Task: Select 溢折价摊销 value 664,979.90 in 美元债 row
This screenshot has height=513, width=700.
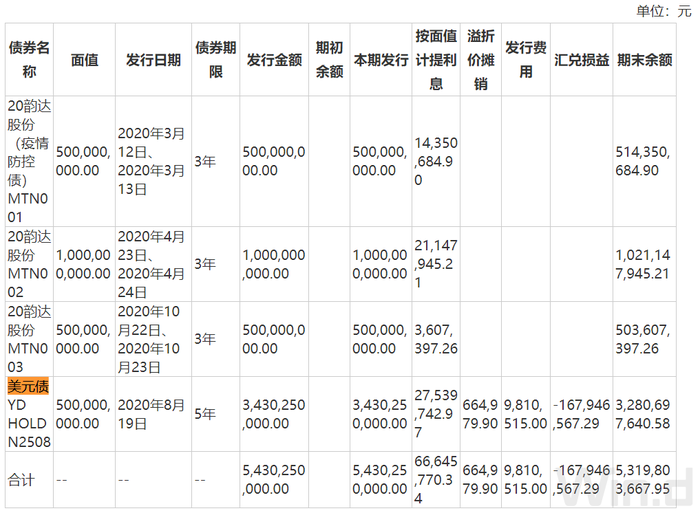Action: click(480, 414)
